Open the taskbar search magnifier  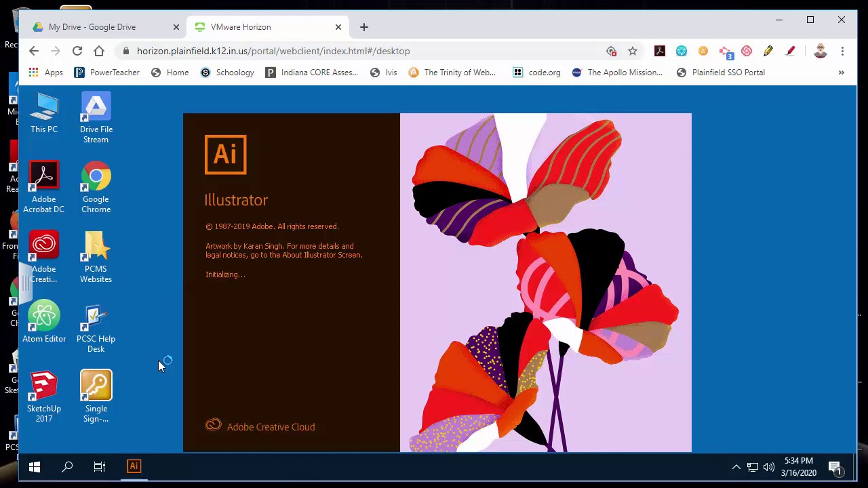pos(67,466)
